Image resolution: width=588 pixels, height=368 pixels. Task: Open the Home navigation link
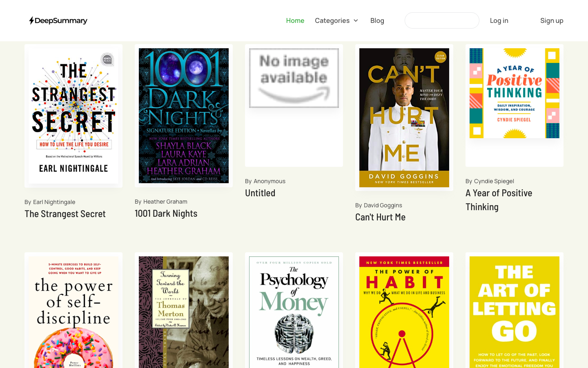click(x=295, y=20)
